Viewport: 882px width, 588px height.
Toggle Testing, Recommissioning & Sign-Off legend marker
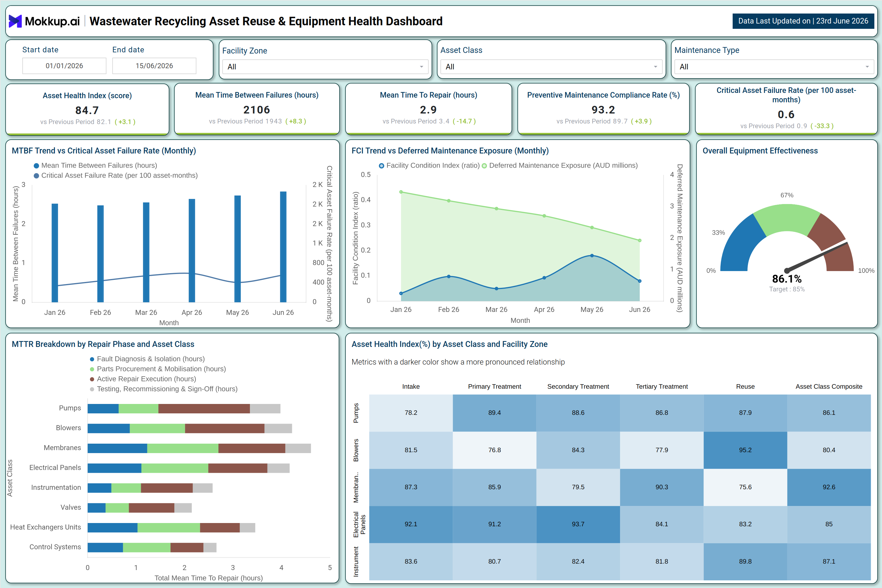tap(92, 389)
